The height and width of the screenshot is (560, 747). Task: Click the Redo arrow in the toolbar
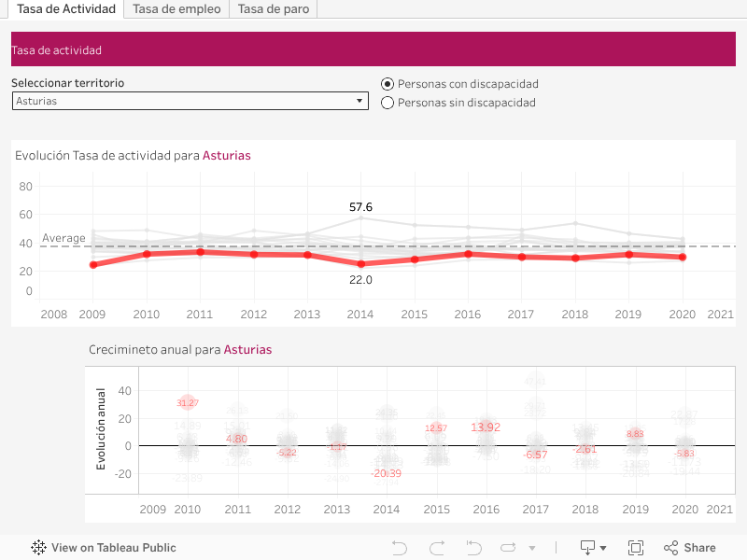pyautogui.click(x=436, y=548)
